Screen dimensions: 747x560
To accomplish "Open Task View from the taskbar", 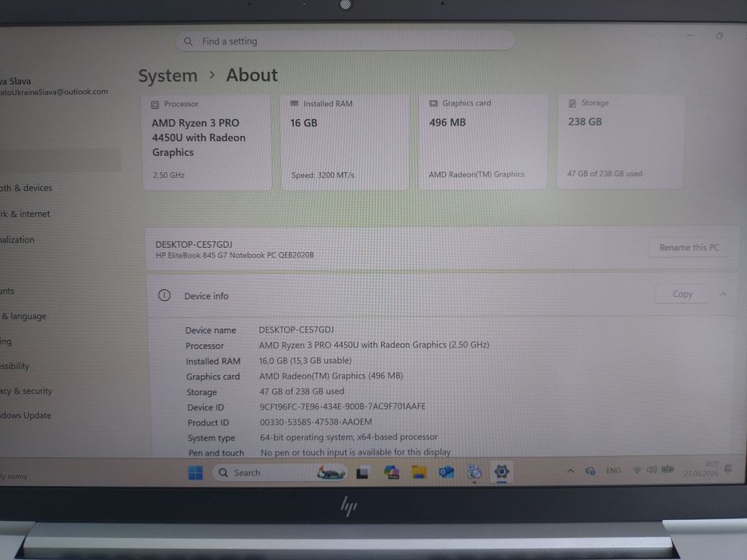I will coord(363,473).
